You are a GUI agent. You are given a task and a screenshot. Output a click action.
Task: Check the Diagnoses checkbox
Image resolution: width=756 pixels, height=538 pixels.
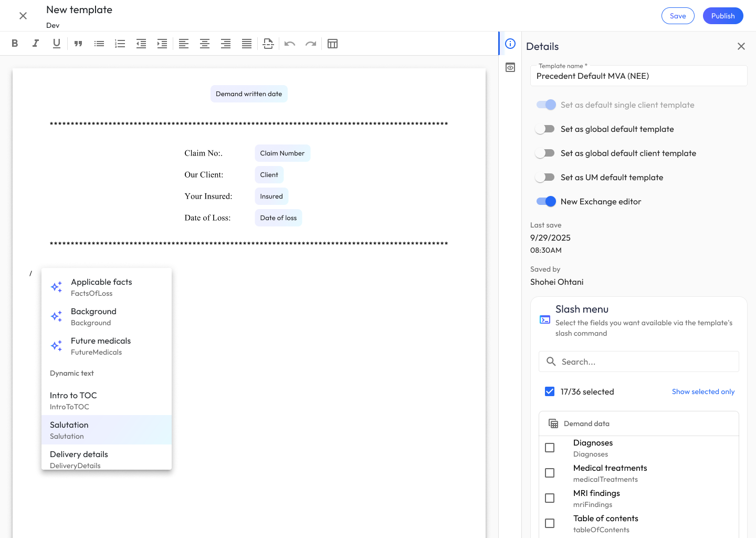(550, 448)
